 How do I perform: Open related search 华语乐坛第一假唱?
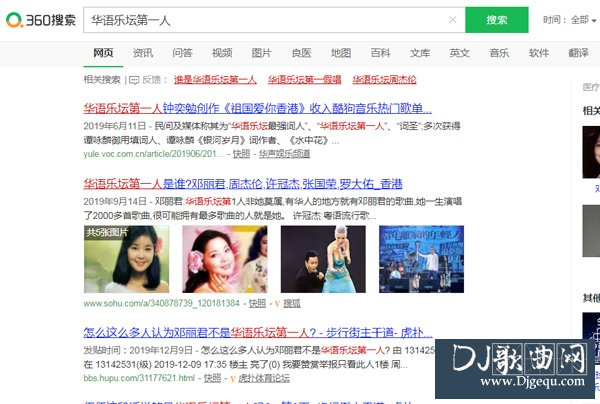(x=304, y=80)
